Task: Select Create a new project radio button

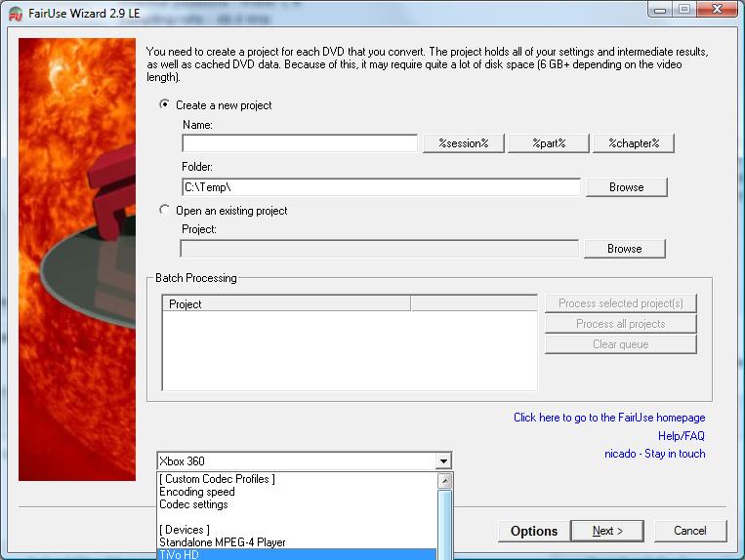Action: (164, 104)
